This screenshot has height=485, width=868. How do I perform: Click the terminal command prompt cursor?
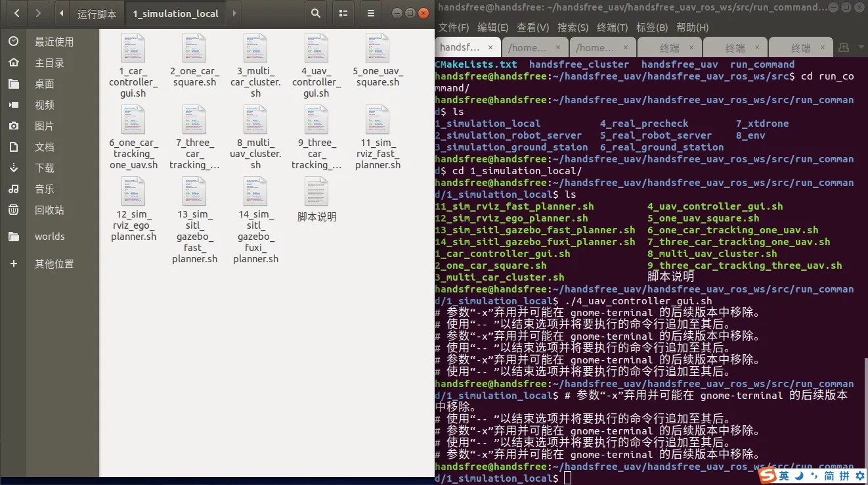coord(567,478)
